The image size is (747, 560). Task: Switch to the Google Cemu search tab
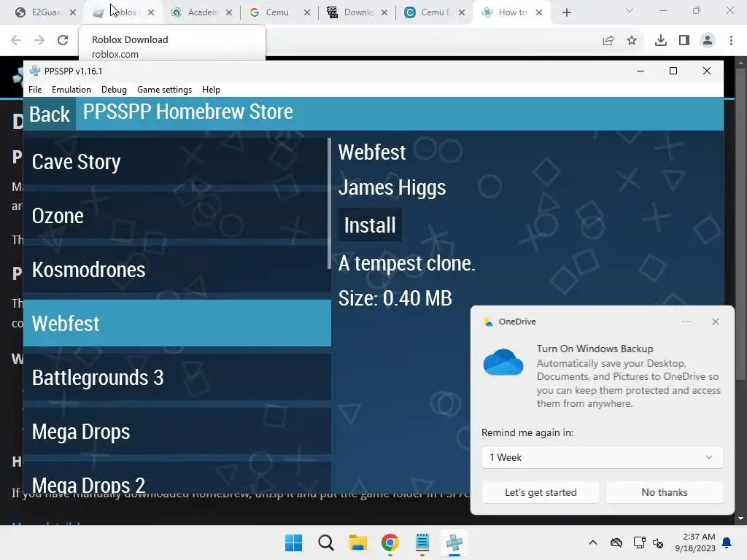(280, 12)
